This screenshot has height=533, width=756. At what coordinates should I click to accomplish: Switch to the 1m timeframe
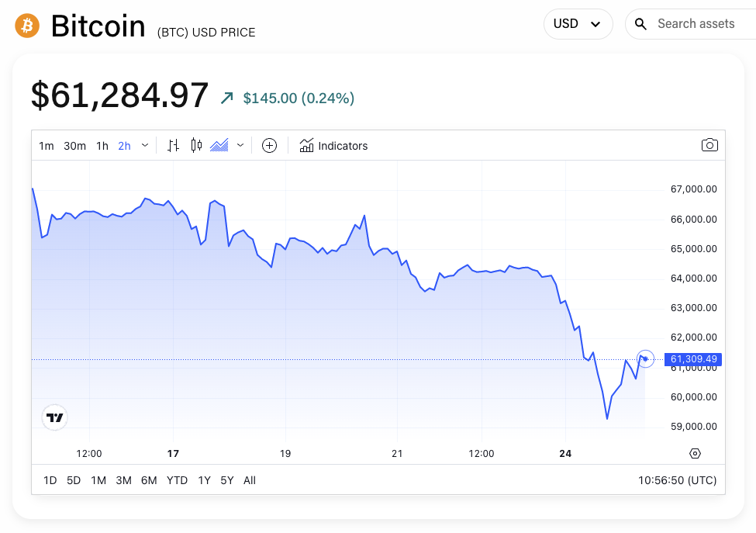46,145
